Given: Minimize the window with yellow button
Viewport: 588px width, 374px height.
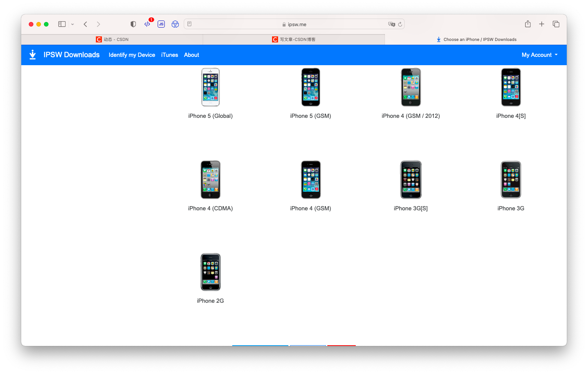Looking at the screenshot, I should coord(39,24).
